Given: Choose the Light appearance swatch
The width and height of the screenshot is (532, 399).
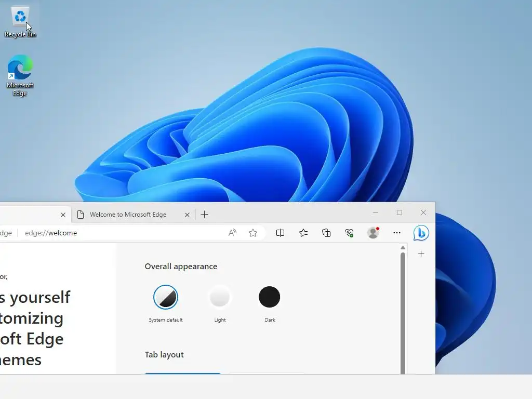Looking at the screenshot, I should (220, 297).
